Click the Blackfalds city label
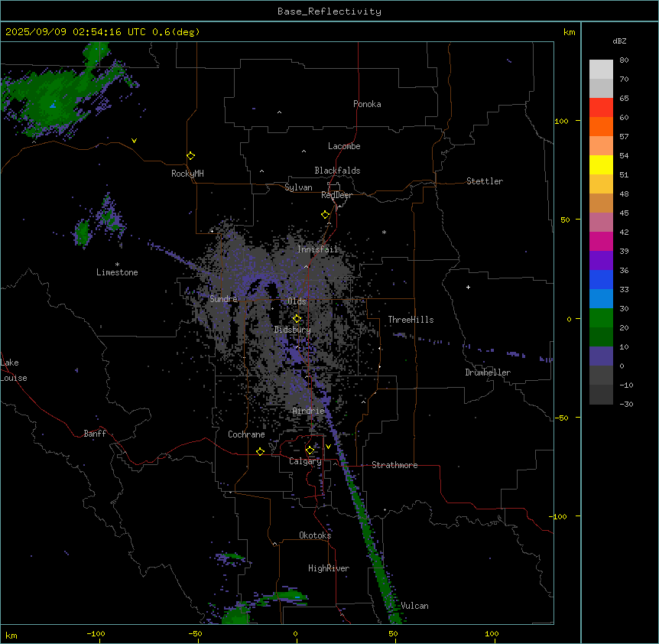This screenshot has width=659, height=644. pos(337,171)
